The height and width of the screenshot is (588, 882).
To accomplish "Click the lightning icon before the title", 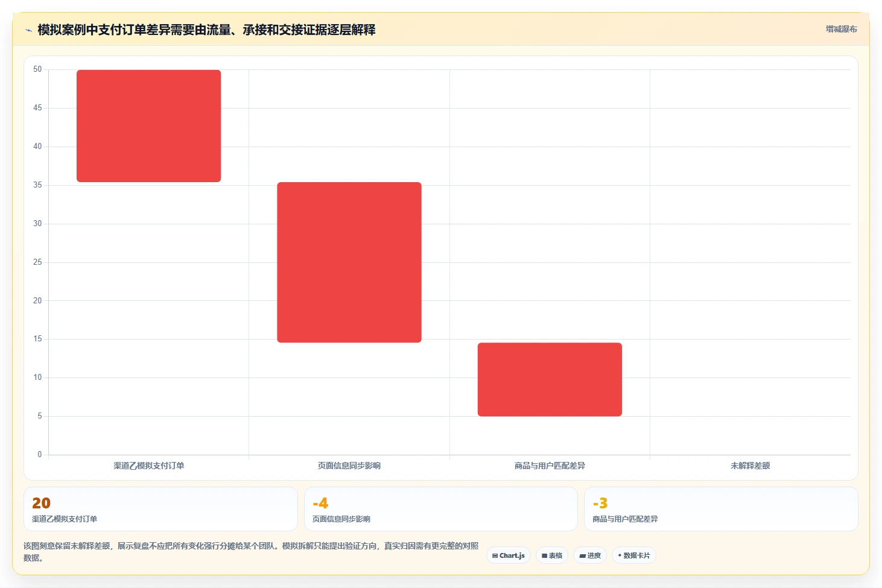I will (x=28, y=30).
